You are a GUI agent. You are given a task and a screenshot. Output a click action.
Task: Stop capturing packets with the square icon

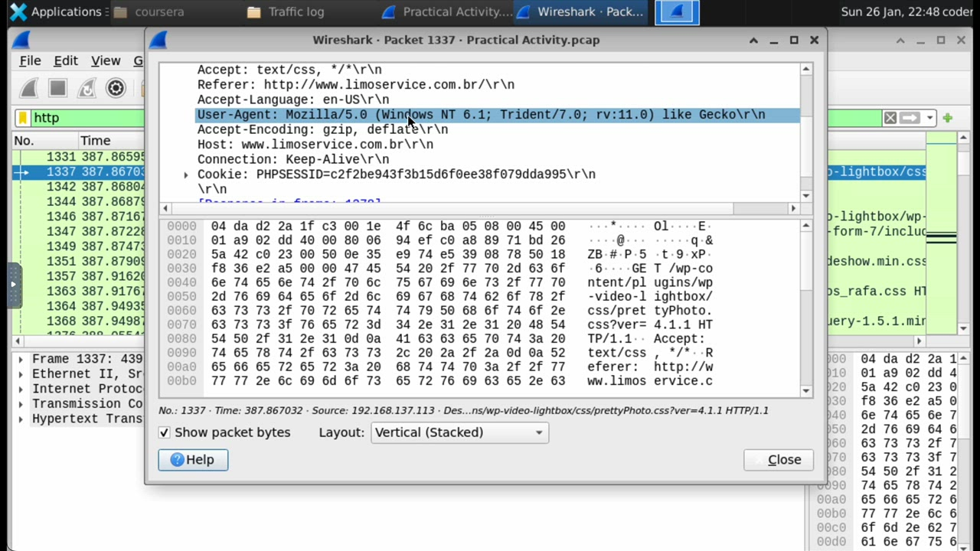pyautogui.click(x=57, y=88)
